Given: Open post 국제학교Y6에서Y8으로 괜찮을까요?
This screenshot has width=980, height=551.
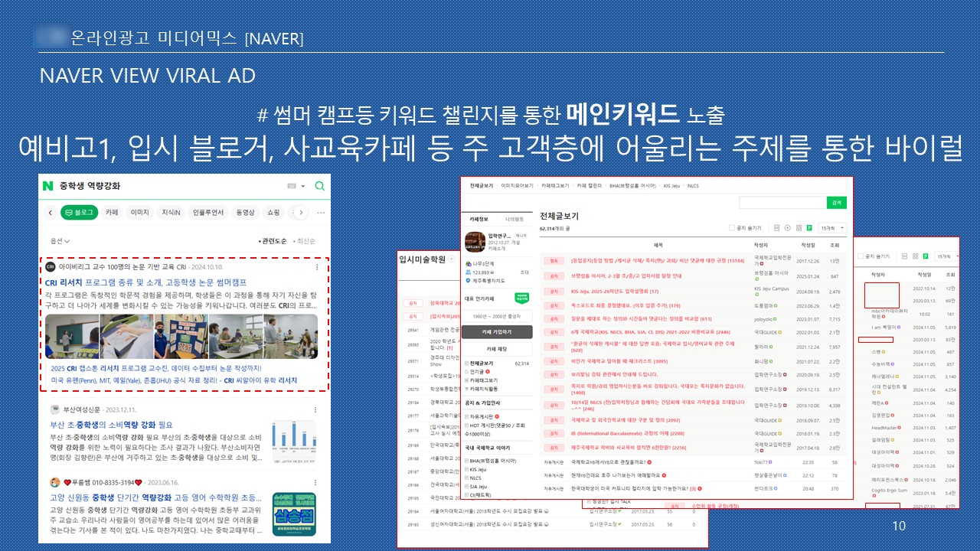Looking at the screenshot, I should [x=608, y=462].
